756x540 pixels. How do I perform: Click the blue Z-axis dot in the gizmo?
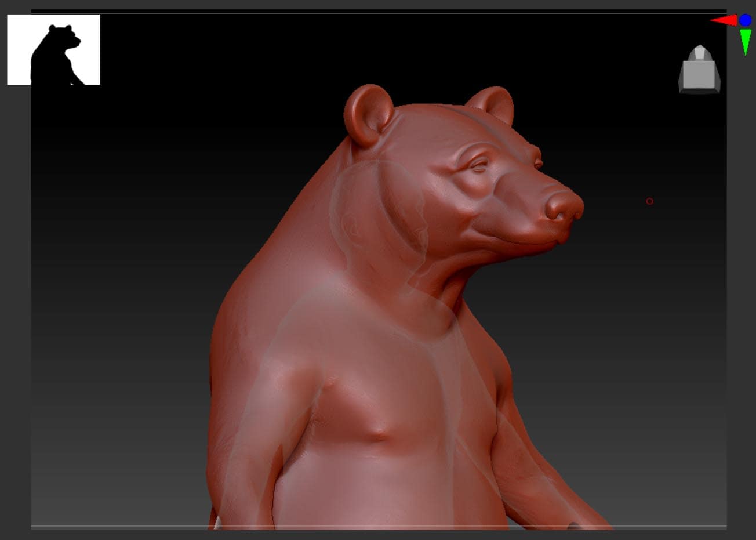(x=745, y=20)
